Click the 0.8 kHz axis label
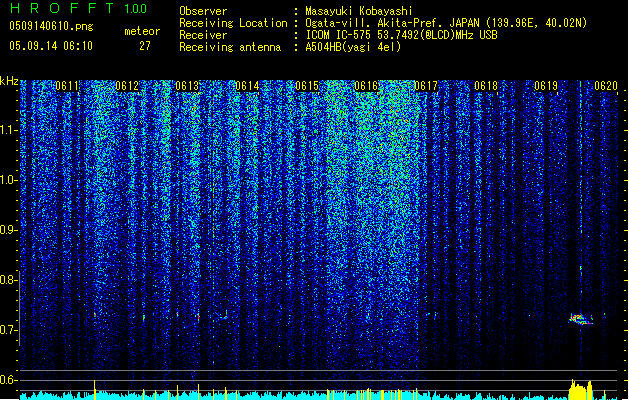 (x=9, y=280)
